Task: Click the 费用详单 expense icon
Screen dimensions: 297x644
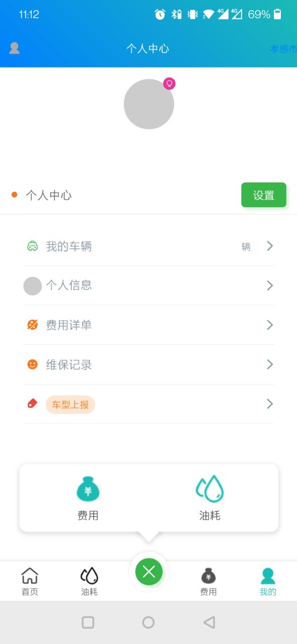Action: (32, 325)
